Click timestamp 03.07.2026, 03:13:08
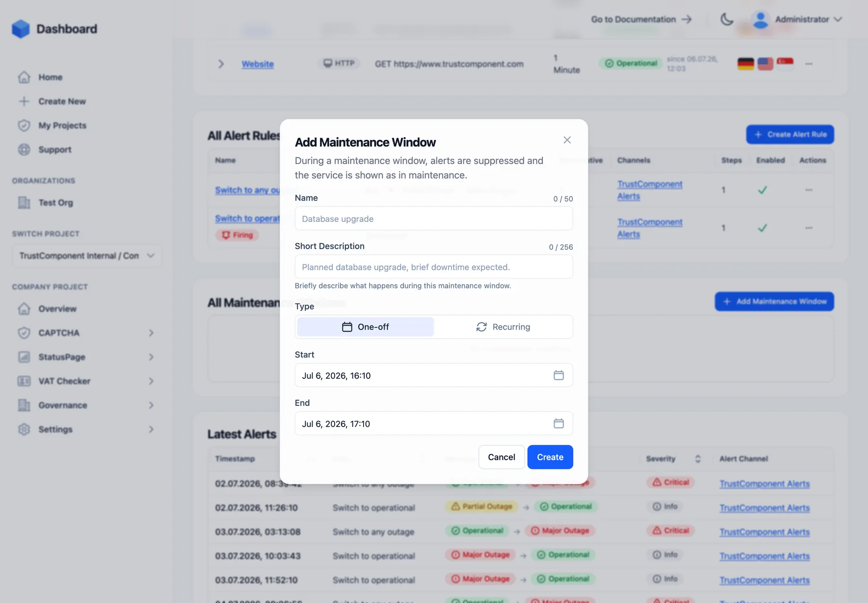This screenshot has height=603, width=868. (x=258, y=532)
